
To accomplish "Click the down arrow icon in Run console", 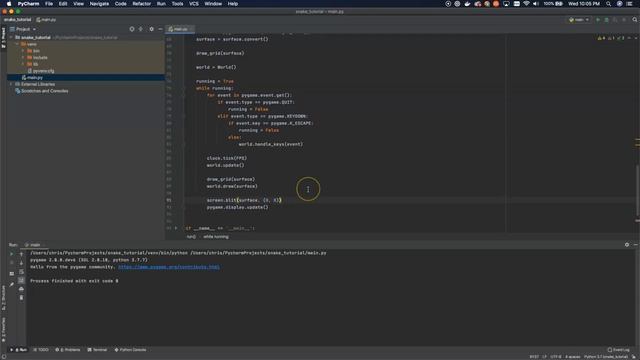I will 21,263.
